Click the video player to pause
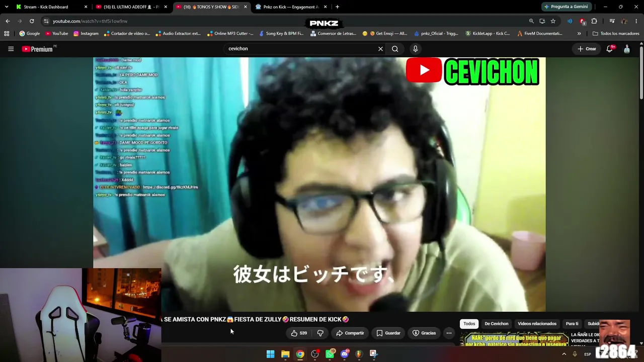Screen dimensions: 644x362 point(319,184)
